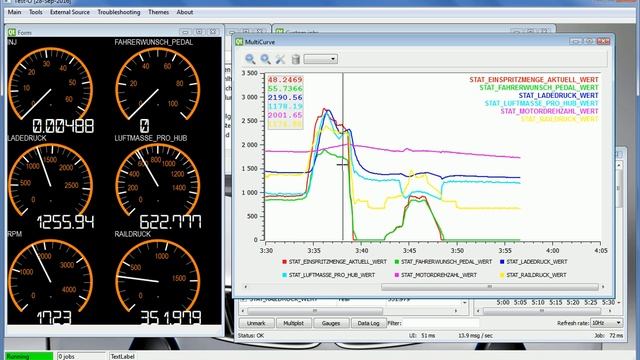Click the TextLabel status field
This screenshot has height=360, width=640.
coord(122,356)
